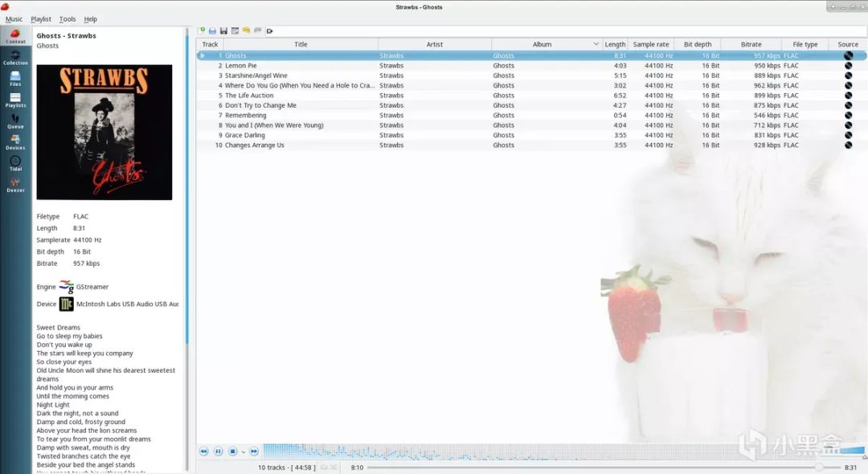Sort by the Length column header
868x474 pixels.
(x=615, y=44)
